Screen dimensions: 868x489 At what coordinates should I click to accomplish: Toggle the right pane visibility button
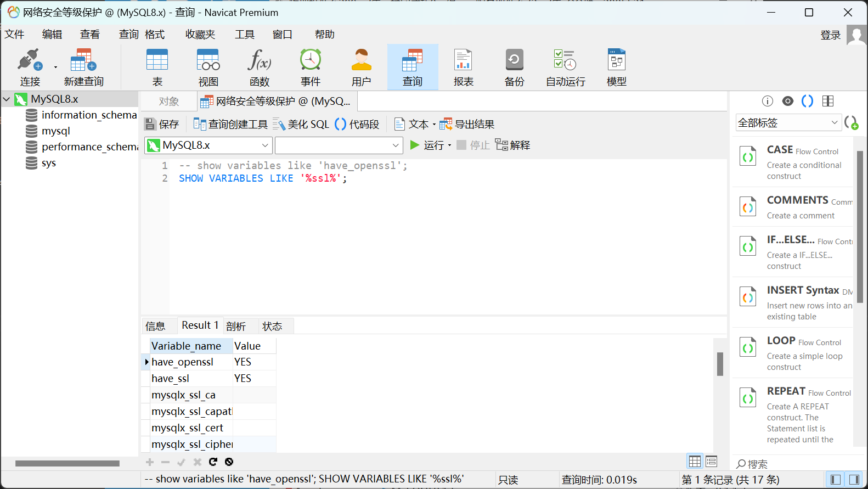(854, 480)
